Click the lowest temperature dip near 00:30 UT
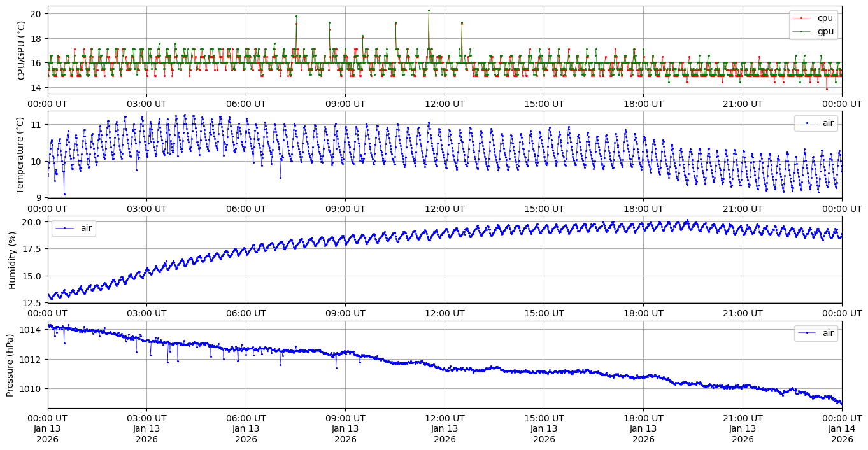Viewport: 868px width, 450px height. coord(64,194)
